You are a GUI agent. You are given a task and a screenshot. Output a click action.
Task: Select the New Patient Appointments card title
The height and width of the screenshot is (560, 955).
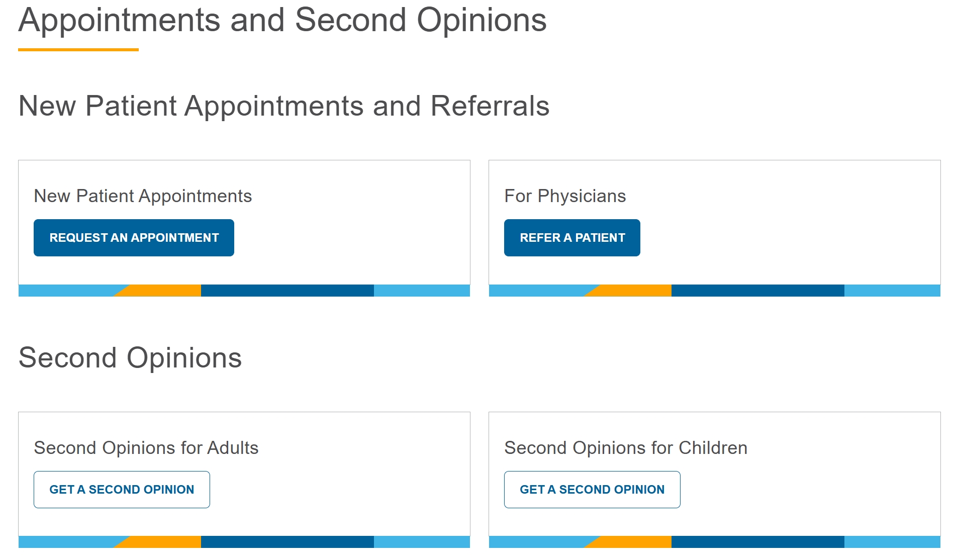coord(143,196)
